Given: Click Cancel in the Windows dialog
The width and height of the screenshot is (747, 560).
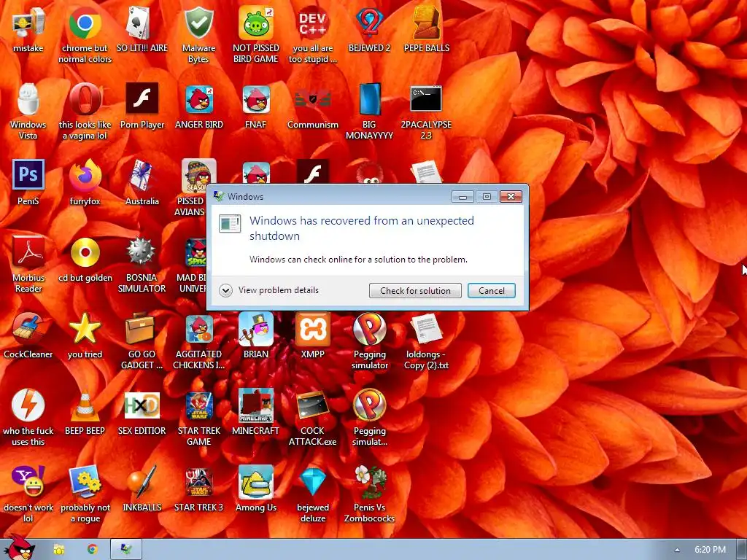Looking at the screenshot, I should pyautogui.click(x=491, y=290).
